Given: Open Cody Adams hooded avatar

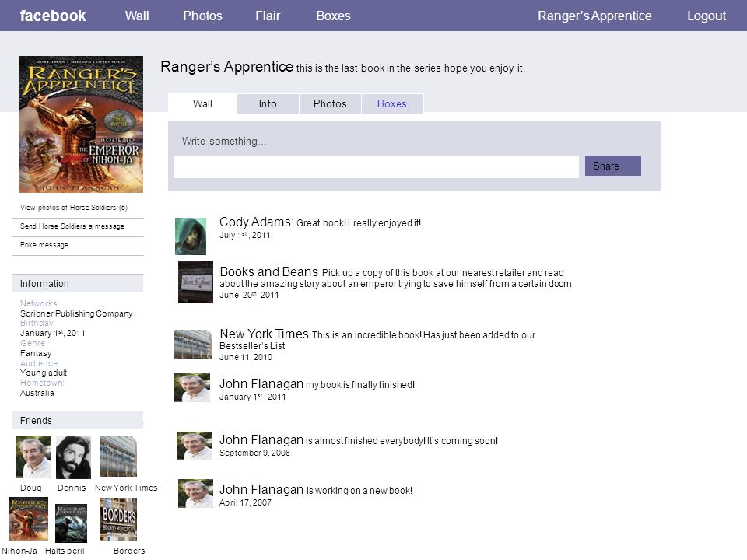Looking at the screenshot, I should pyautogui.click(x=191, y=236).
